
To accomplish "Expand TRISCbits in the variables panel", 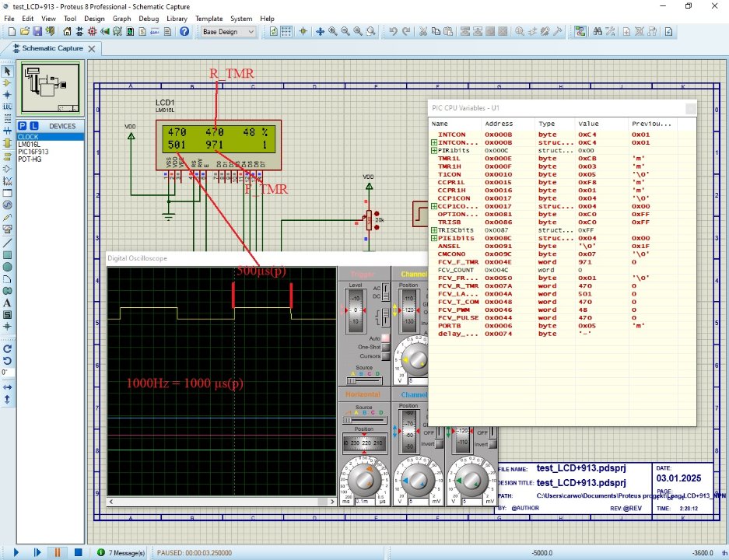I will click(435, 230).
